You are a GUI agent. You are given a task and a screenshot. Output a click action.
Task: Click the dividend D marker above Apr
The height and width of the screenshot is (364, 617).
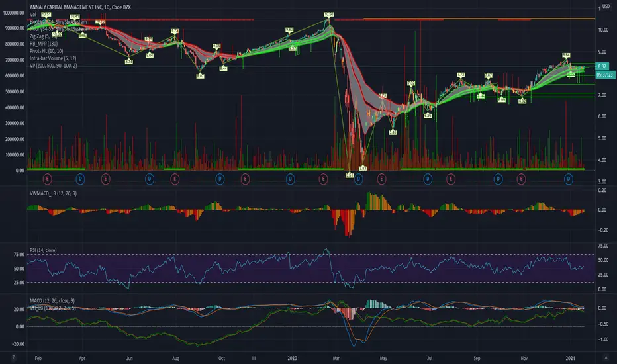(80, 179)
